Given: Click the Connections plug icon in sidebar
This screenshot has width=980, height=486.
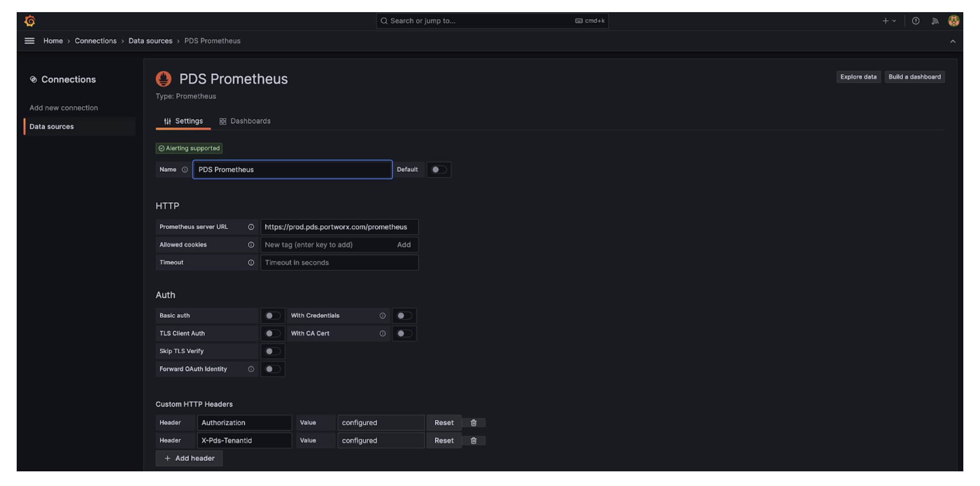Looking at the screenshot, I should click(x=33, y=79).
